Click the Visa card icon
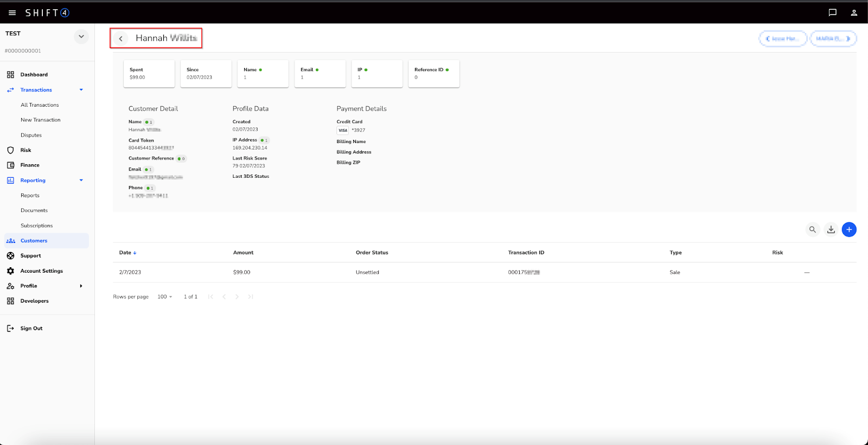This screenshot has height=445, width=868. (343, 131)
